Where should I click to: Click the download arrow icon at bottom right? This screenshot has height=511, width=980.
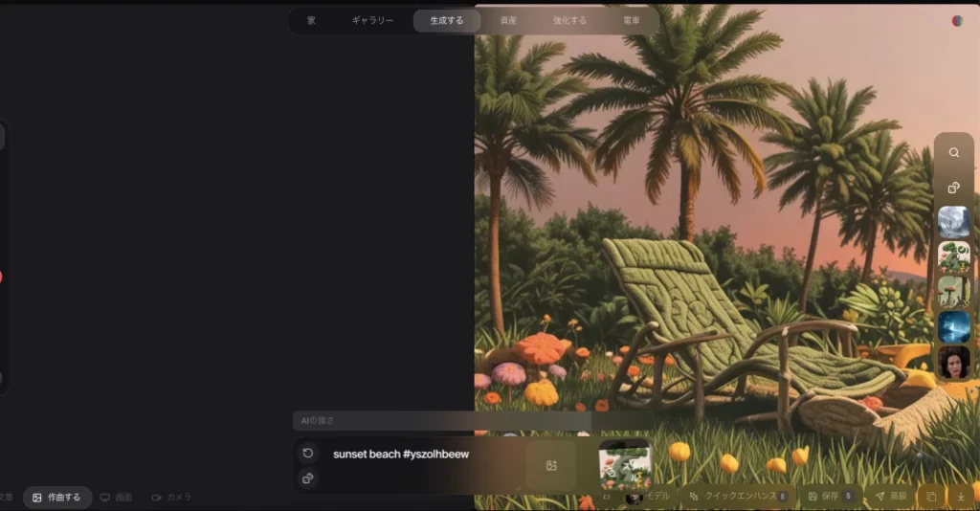[961, 497]
